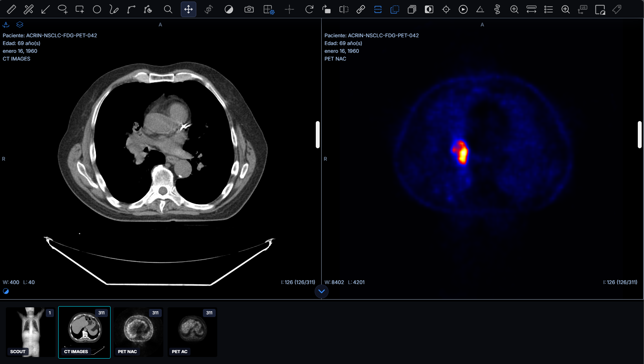Select the elliptical ROI tool with plus
The height and width of the screenshot is (364, 644).
tap(62, 9)
